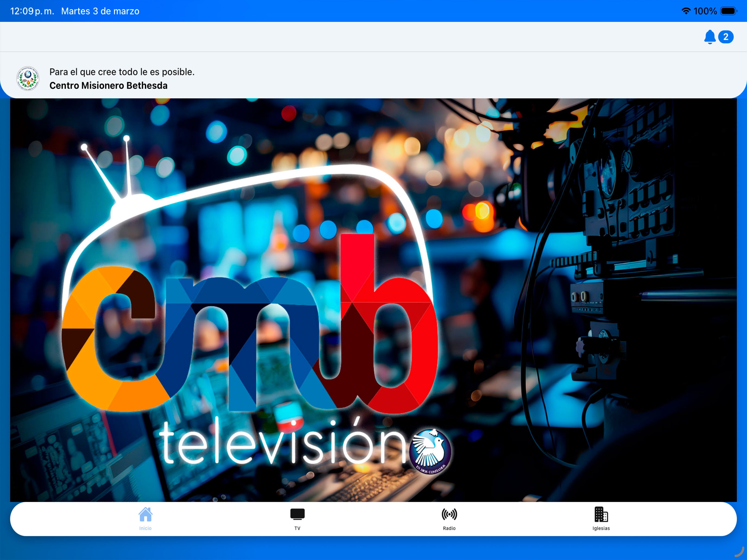Tap the date "Martes 3 de marzo"
Screen dimensions: 747x560
point(100,11)
